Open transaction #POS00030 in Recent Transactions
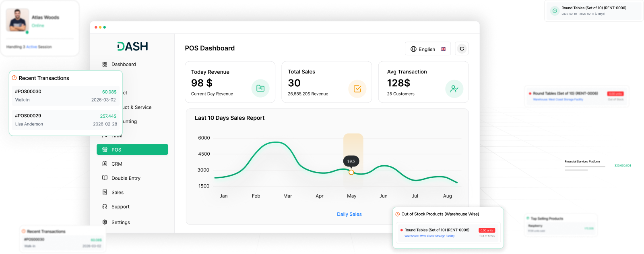 pyautogui.click(x=66, y=96)
